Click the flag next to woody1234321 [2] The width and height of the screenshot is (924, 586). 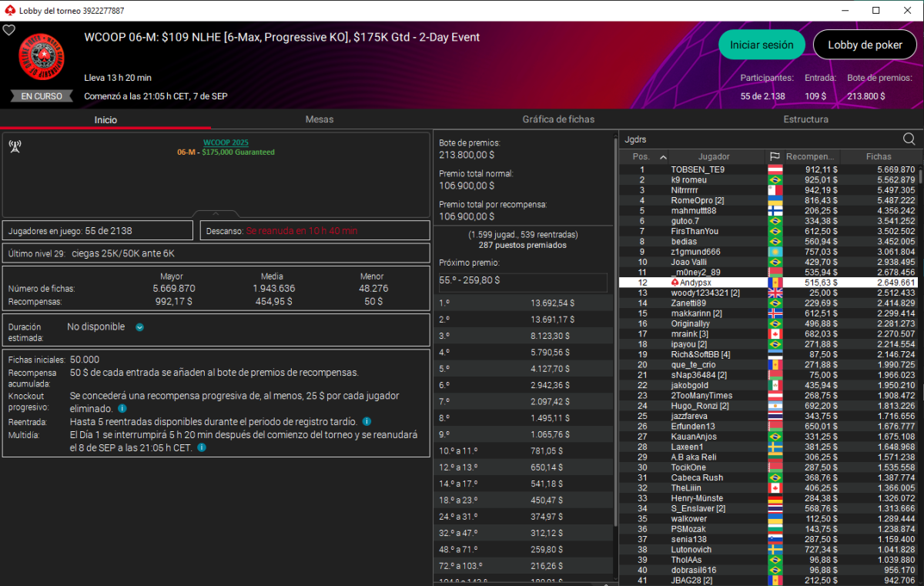coord(775,293)
